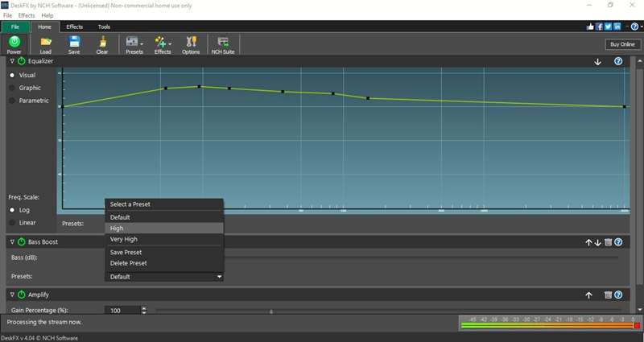Share on Facebook icon
This screenshot has height=342, width=644.
(x=599, y=27)
